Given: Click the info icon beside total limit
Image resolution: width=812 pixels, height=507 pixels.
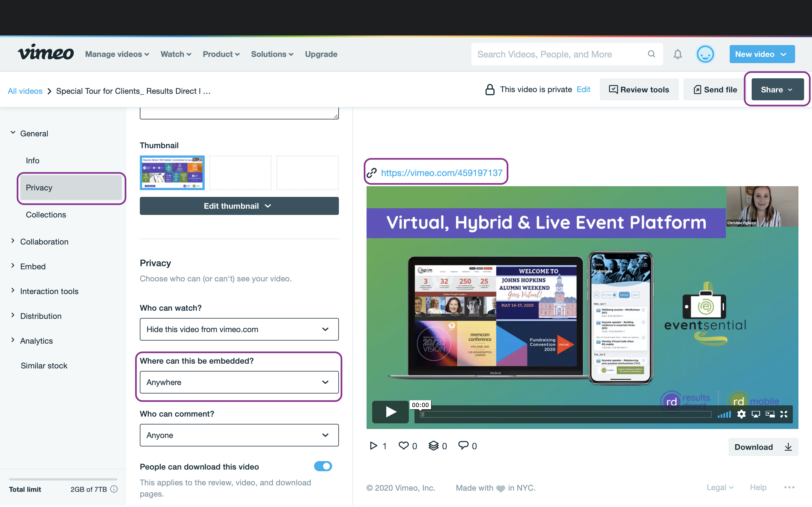Looking at the screenshot, I should pyautogui.click(x=114, y=489).
